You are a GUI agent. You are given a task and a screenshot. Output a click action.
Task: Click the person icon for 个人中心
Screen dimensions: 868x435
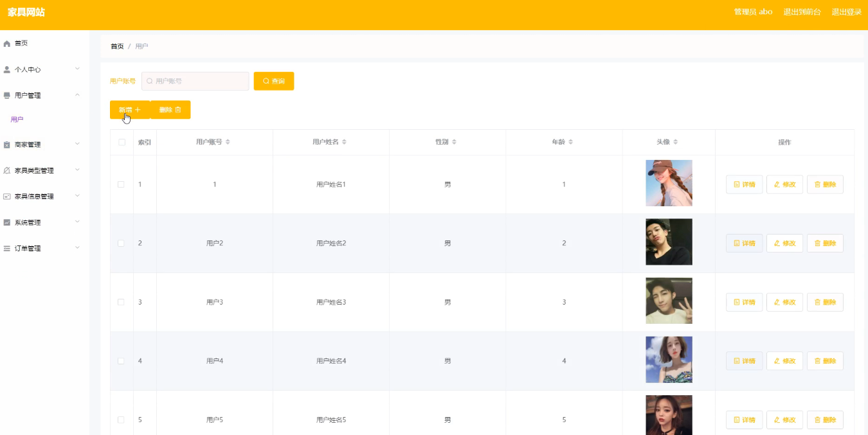[x=7, y=69]
